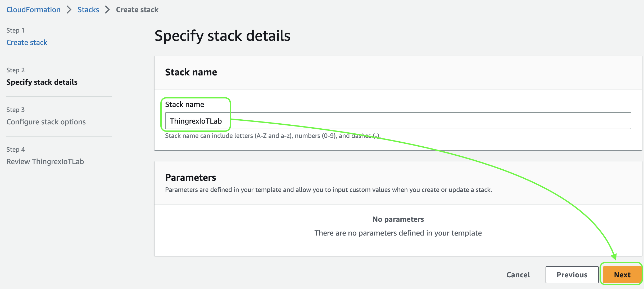Screen dimensions: 644x289
Task: Click the Step 4 label
Action: [x=16, y=149]
